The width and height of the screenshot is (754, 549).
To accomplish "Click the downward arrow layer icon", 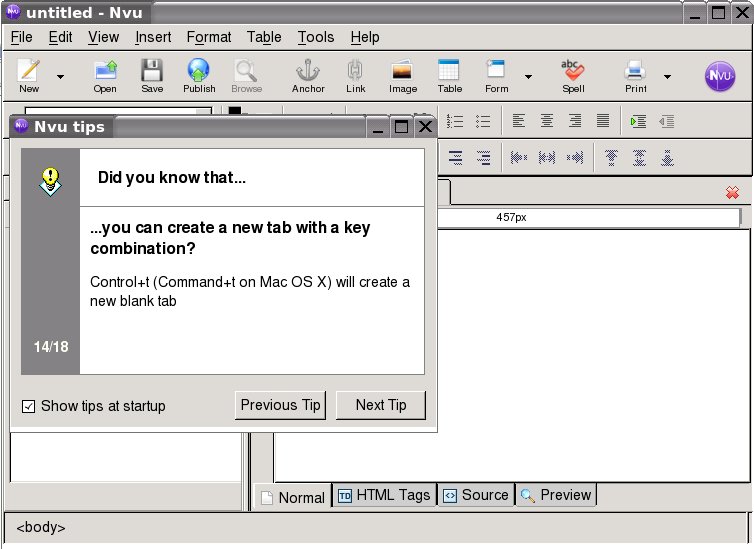I will 667,158.
